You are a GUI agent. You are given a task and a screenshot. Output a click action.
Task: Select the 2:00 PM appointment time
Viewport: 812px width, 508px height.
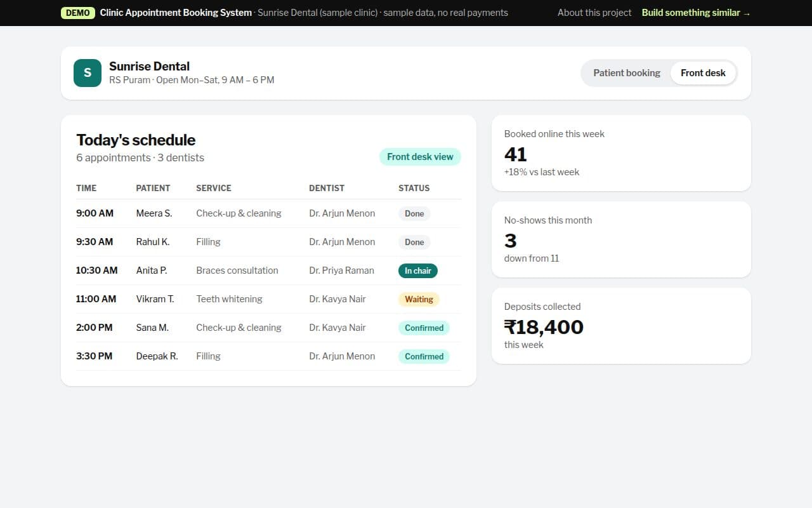pyautogui.click(x=95, y=328)
